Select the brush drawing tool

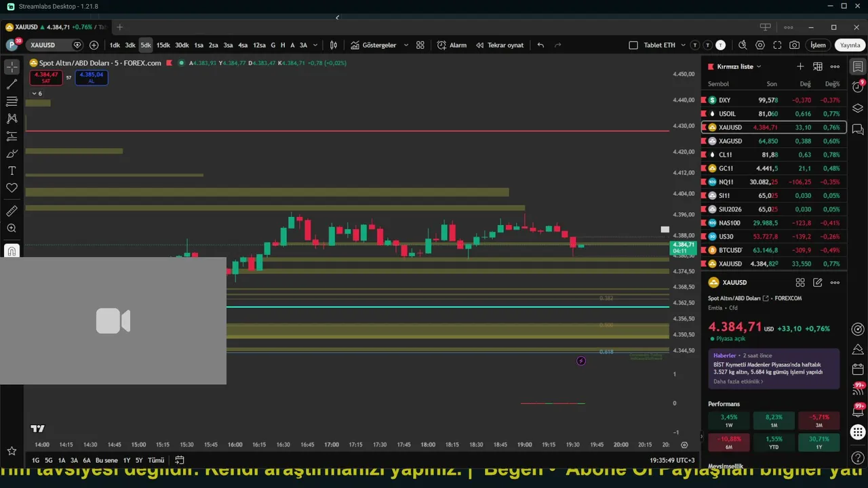click(x=12, y=154)
